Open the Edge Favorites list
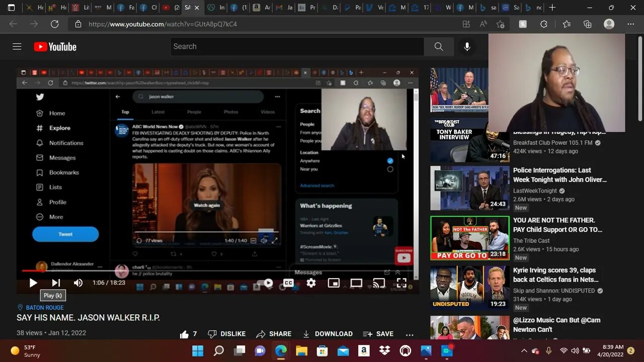The height and width of the screenshot is (362, 644). coord(567,24)
